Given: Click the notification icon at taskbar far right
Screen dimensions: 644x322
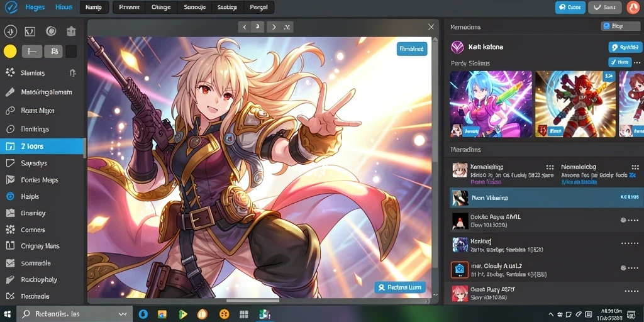Looking at the screenshot, I should (x=633, y=314).
